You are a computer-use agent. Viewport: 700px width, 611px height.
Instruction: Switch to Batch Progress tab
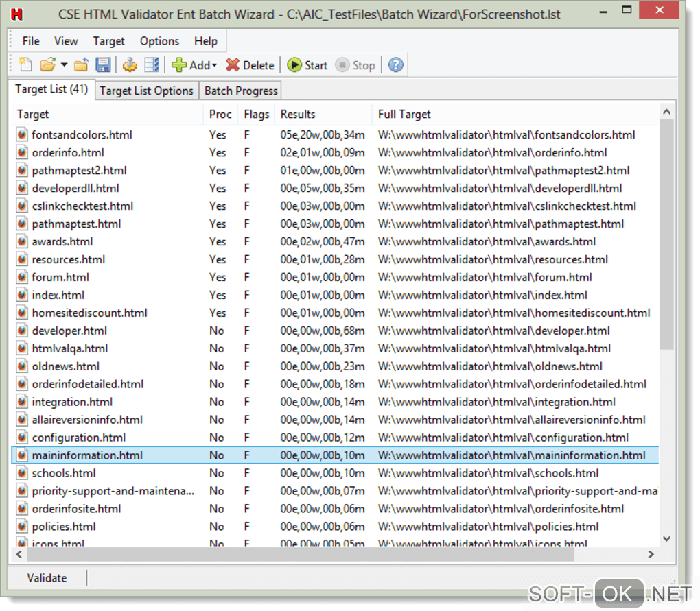241,91
